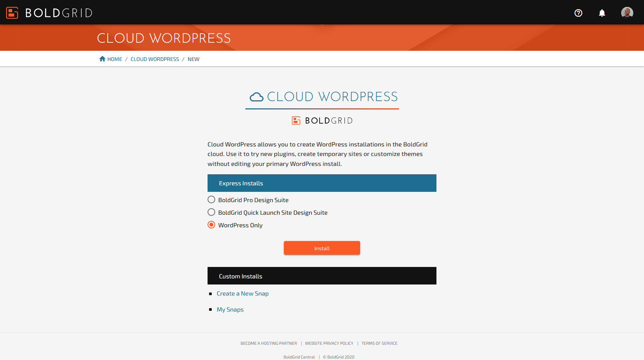Click the CLOUD WORDPRESS banner title
Screen dimensions: 644x360
tap(164, 38)
